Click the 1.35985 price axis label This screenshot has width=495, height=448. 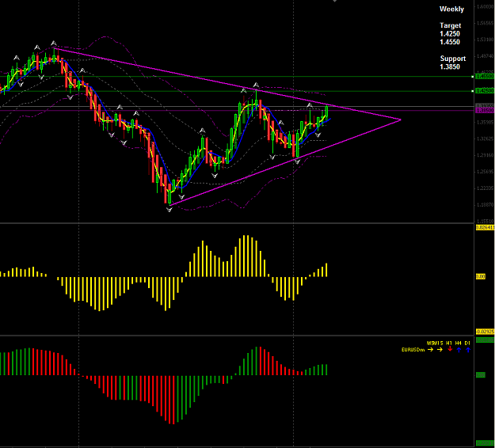point(485,122)
